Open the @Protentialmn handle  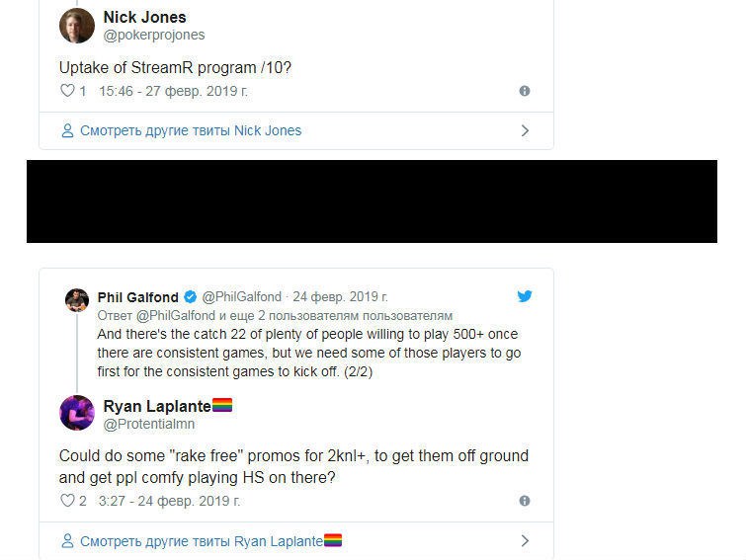[149, 424]
